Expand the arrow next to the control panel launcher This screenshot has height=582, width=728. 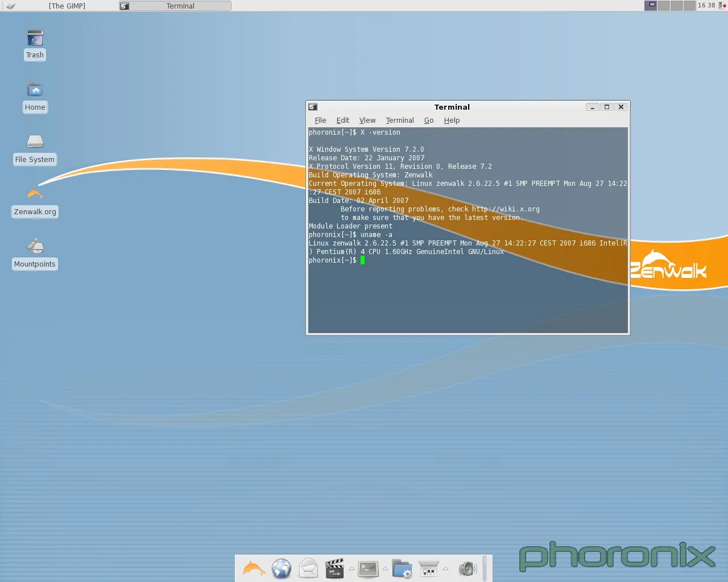coord(445,568)
